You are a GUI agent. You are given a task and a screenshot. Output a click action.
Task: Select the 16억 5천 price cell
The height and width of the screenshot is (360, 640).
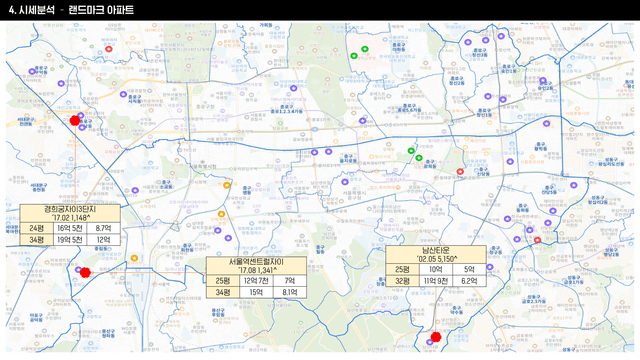70,228
